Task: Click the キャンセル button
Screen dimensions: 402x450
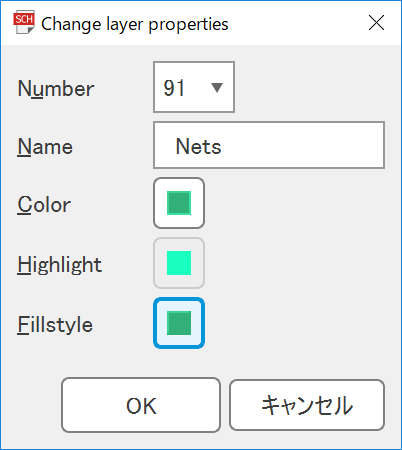Action: click(x=307, y=405)
